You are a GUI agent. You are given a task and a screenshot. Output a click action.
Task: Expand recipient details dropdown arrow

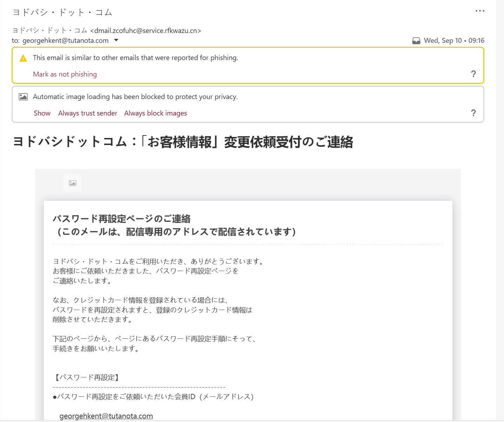pyautogui.click(x=116, y=40)
